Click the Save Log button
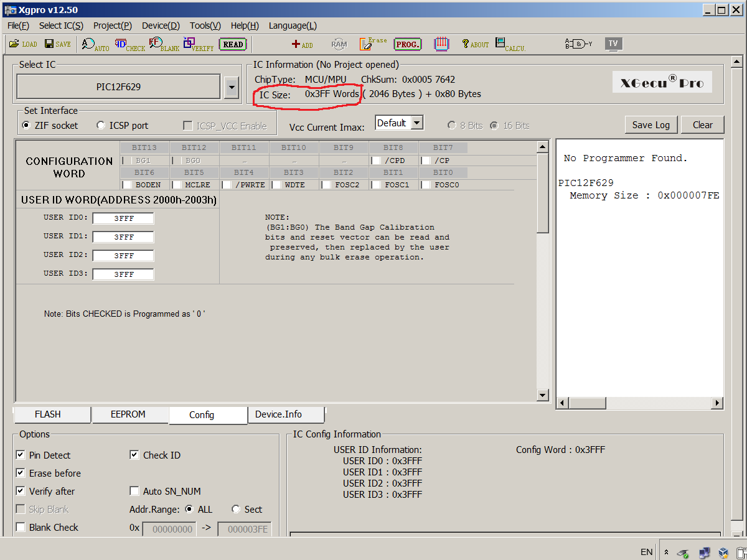 tap(651, 125)
